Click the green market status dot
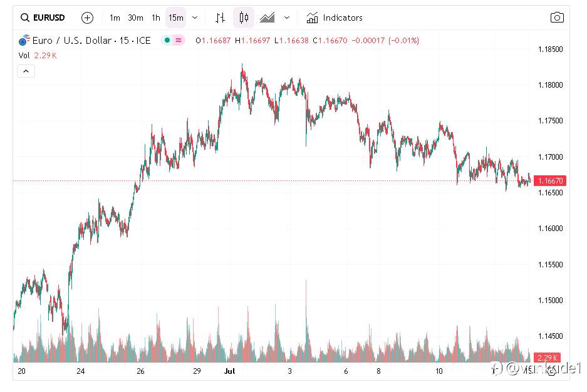Screen dimensions: 587x392 [x=167, y=40]
